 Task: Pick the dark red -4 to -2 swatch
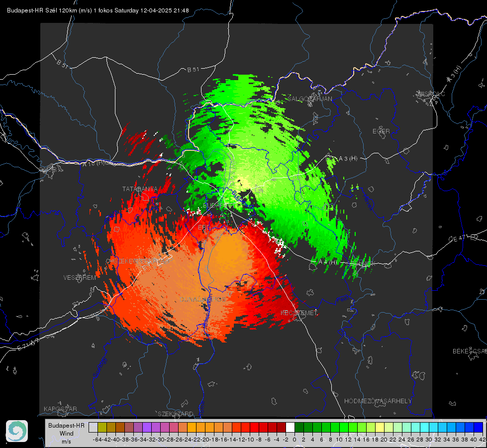pos(281,427)
